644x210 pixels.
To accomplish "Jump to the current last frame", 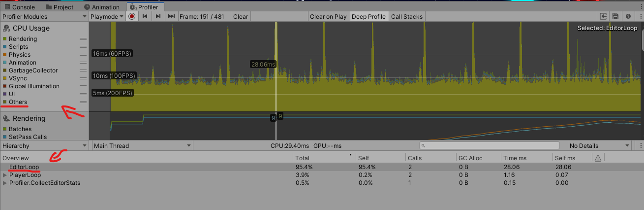I will (x=171, y=16).
